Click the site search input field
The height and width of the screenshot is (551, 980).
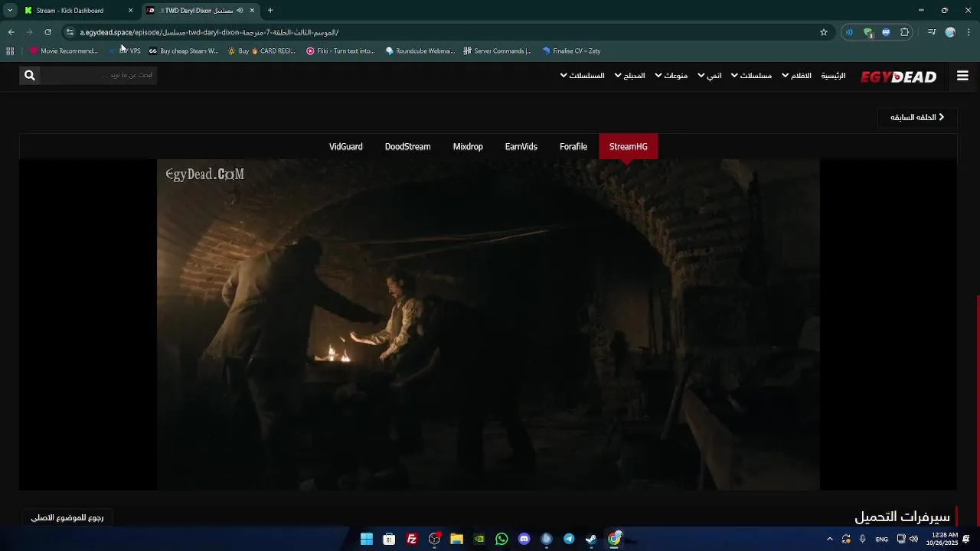98,75
